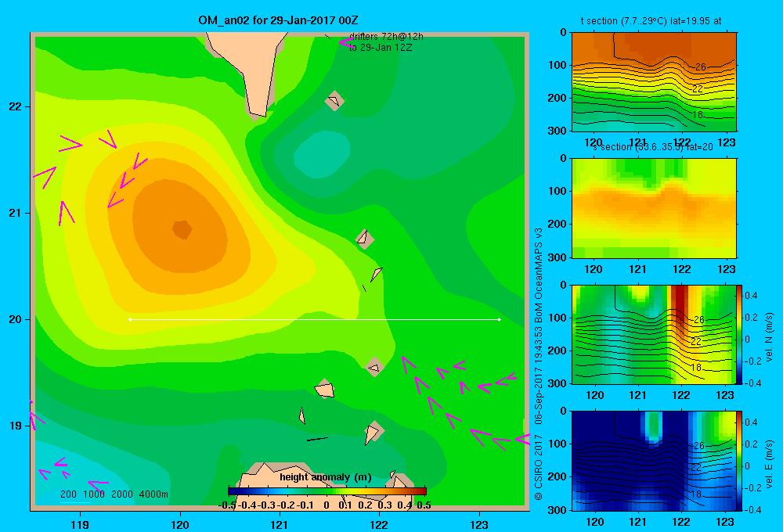Image resolution: width=783 pixels, height=532 pixels.
Task: Click the left endpoint of white section line
Action: pos(130,319)
